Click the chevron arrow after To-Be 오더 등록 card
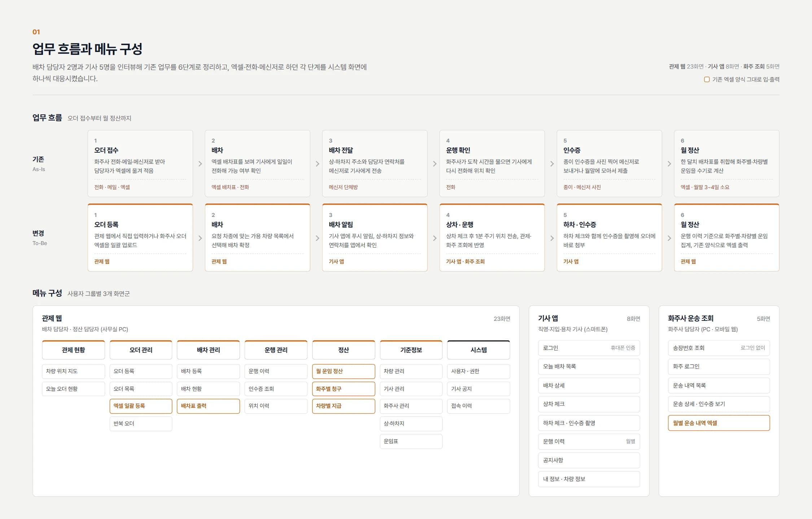The height and width of the screenshot is (519, 812). point(200,238)
